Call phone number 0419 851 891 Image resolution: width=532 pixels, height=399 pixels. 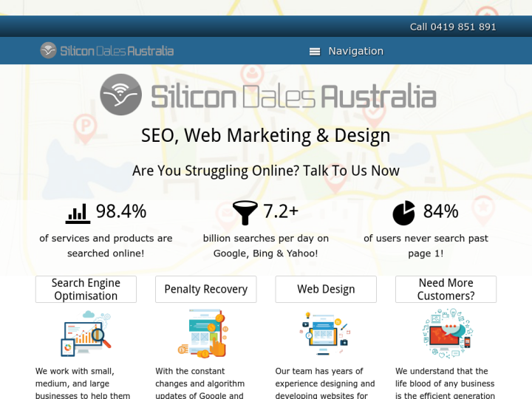453,27
